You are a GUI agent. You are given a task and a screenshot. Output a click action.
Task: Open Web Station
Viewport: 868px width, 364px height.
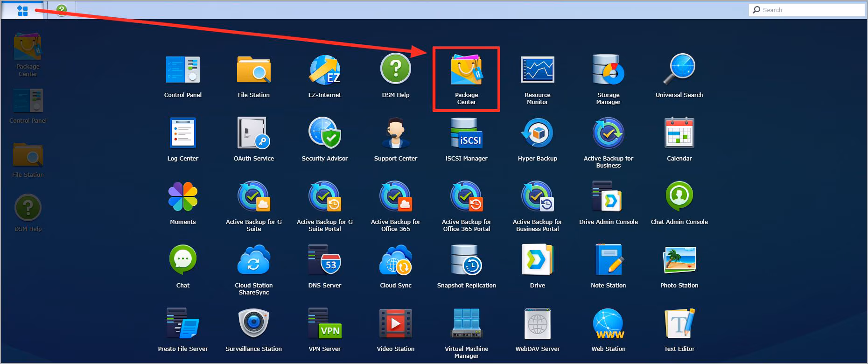(609, 330)
